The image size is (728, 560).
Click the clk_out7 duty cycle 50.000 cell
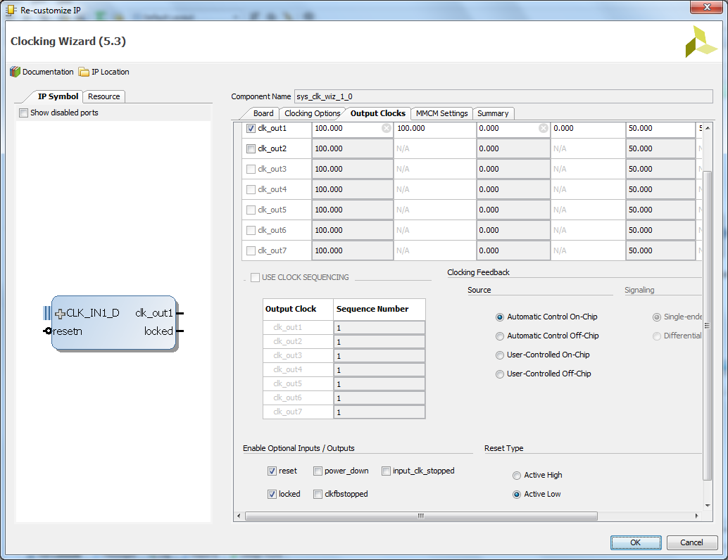tap(660, 251)
